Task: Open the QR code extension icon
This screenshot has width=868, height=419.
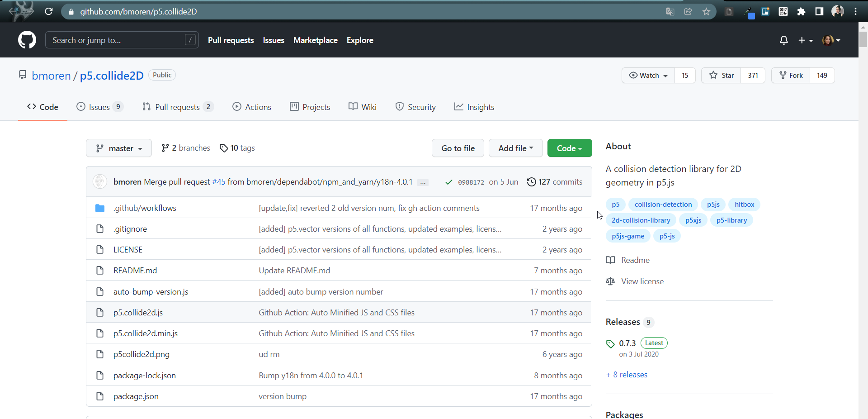Action: [783, 12]
